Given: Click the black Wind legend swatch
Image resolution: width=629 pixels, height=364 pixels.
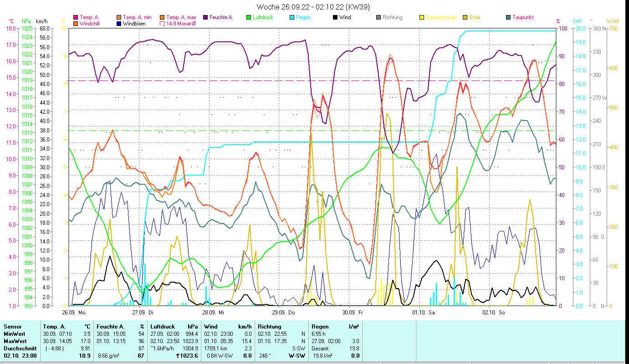Looking at the screenshot, I should coord(335,17).
